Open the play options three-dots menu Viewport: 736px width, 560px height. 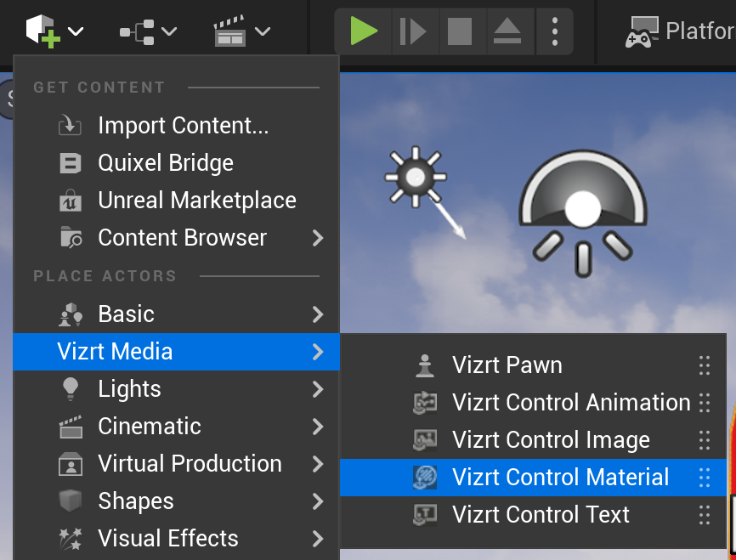pos(554,31)
